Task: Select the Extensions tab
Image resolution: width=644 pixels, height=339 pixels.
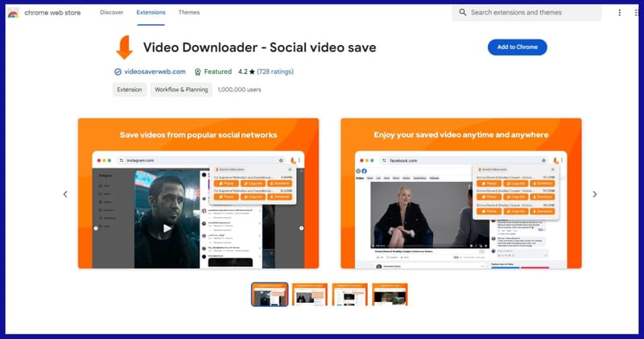Action: 151,13
